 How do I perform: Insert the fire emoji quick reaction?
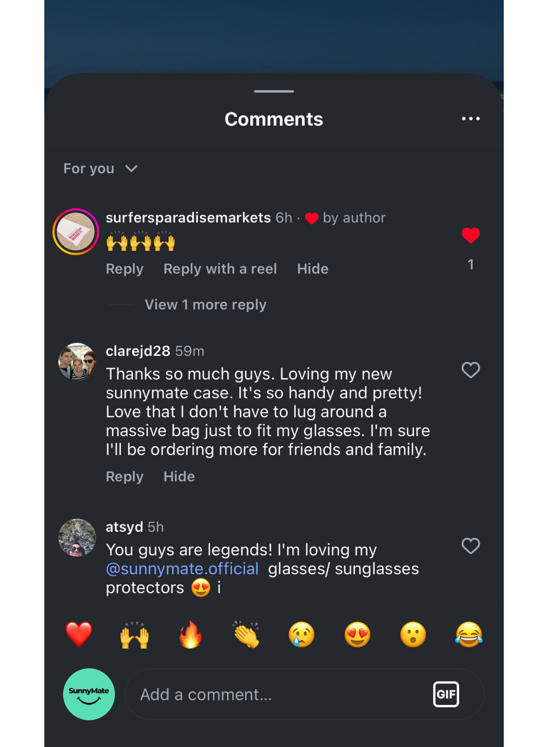(x=190, y=635)
